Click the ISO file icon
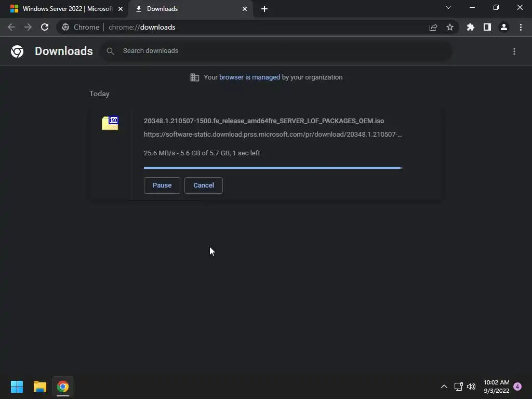 coord(110,123)
